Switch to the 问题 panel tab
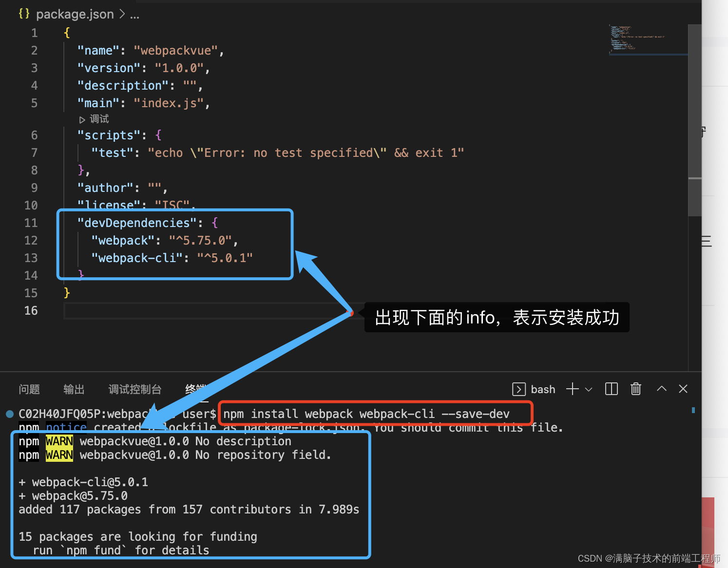 tap(29, 389)
